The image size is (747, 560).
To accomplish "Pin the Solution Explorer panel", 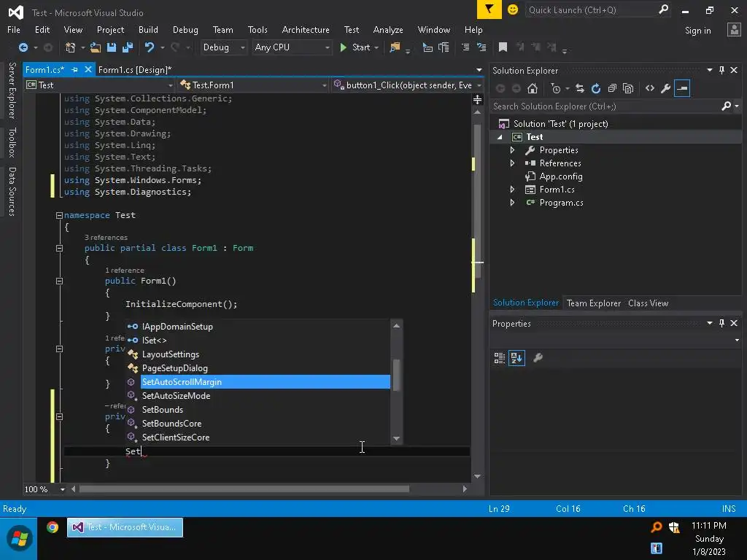I will 721,70.
